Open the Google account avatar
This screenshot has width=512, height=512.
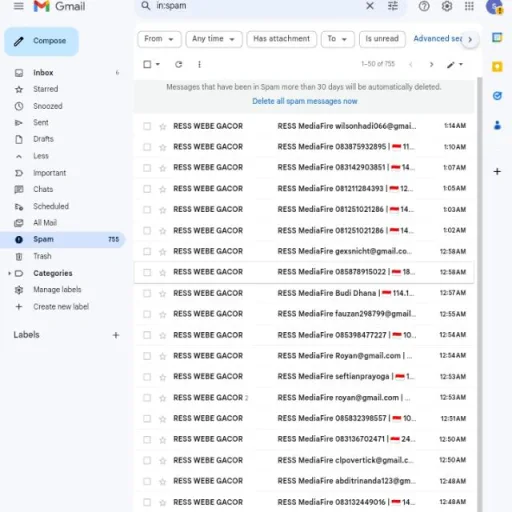point(494,7)
